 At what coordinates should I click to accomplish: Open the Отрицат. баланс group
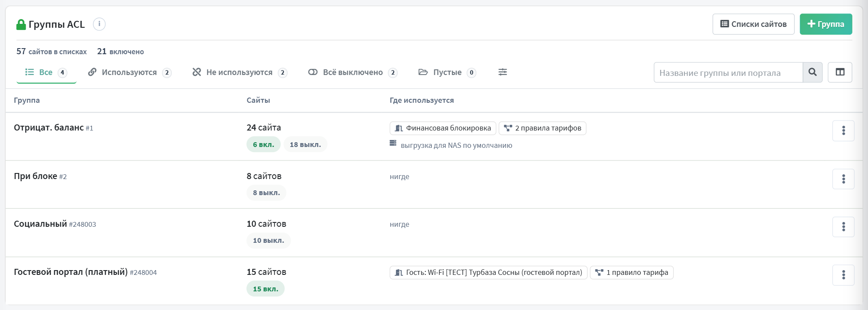pyautogui.click(x=49, y=127)
